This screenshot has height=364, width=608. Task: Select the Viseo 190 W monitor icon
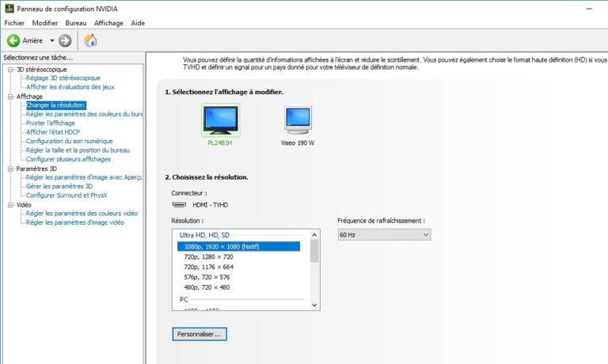click(298, 120)
